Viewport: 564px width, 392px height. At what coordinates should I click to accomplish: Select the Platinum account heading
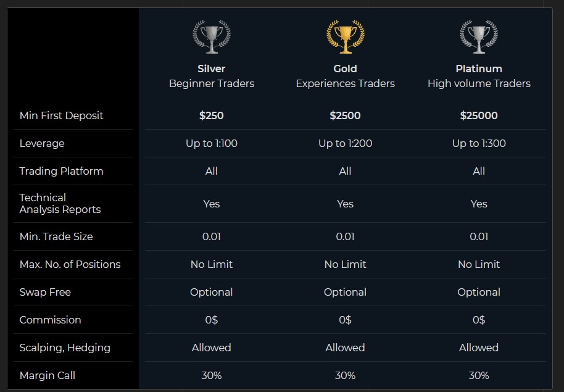(x=479, y=69)
